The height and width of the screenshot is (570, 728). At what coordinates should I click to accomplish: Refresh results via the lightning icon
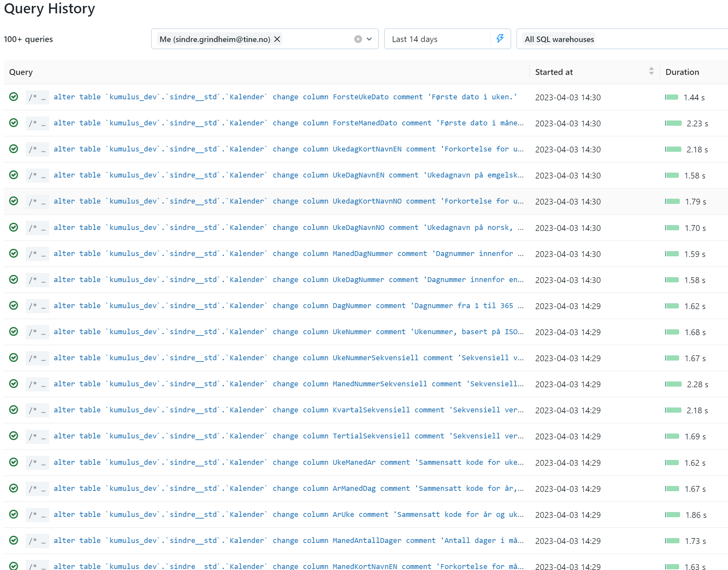tap(499, 39)
